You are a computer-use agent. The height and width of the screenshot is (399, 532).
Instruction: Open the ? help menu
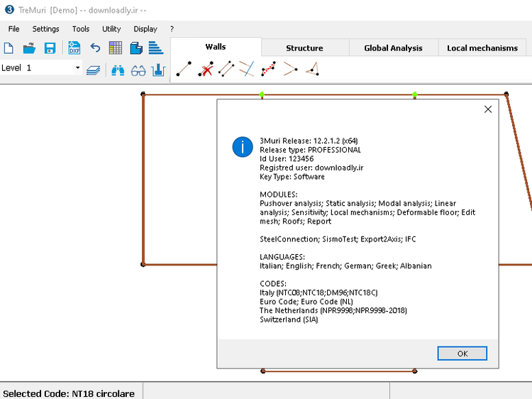(172, 29)
